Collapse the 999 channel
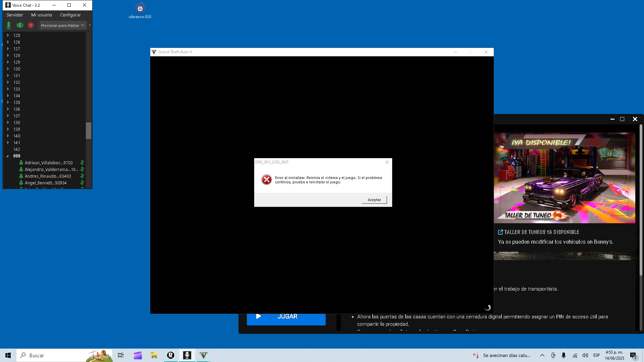 tap(7, 156)
